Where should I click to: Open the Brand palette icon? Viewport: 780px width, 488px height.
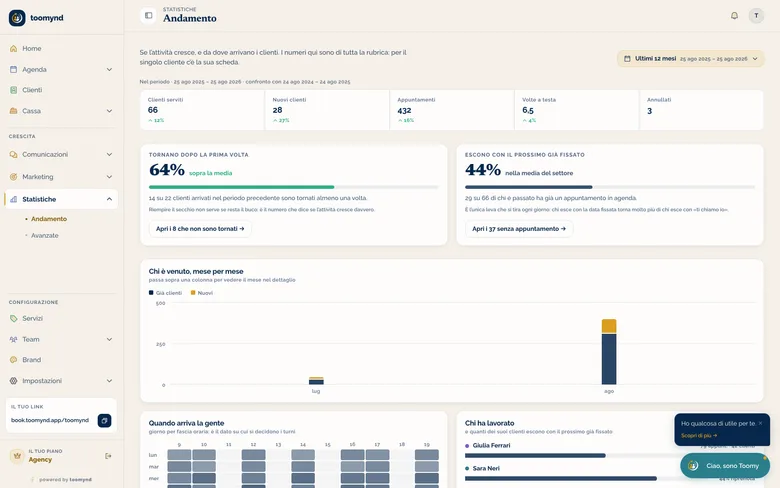point(13,360)
